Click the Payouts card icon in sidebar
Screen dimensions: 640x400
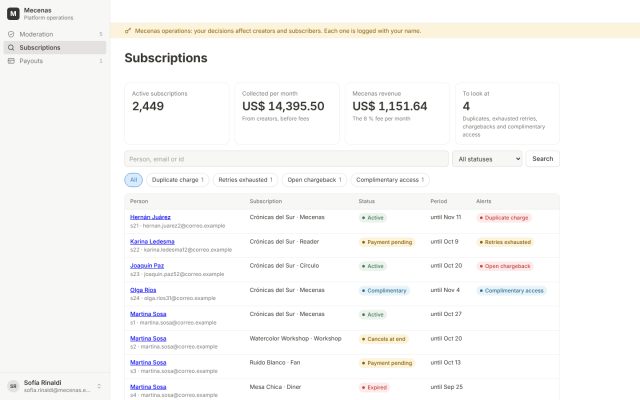click(x=11, y=61)
